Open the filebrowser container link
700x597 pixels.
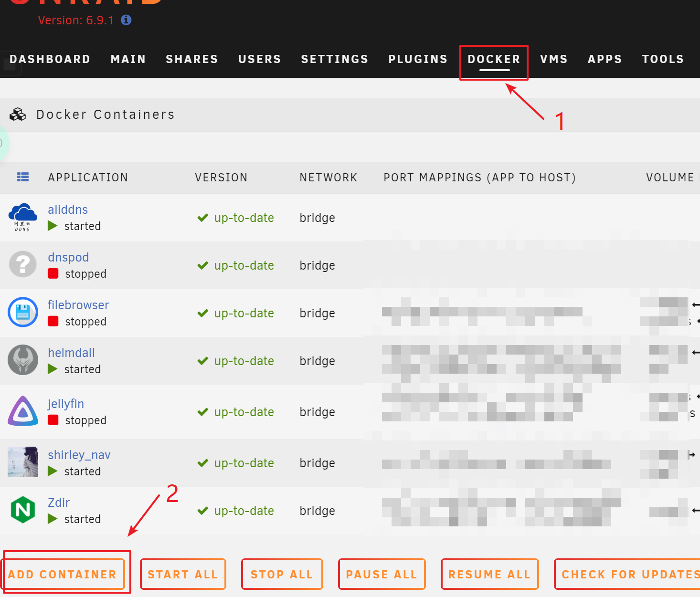pyautogui.click(x=78, y=305)
